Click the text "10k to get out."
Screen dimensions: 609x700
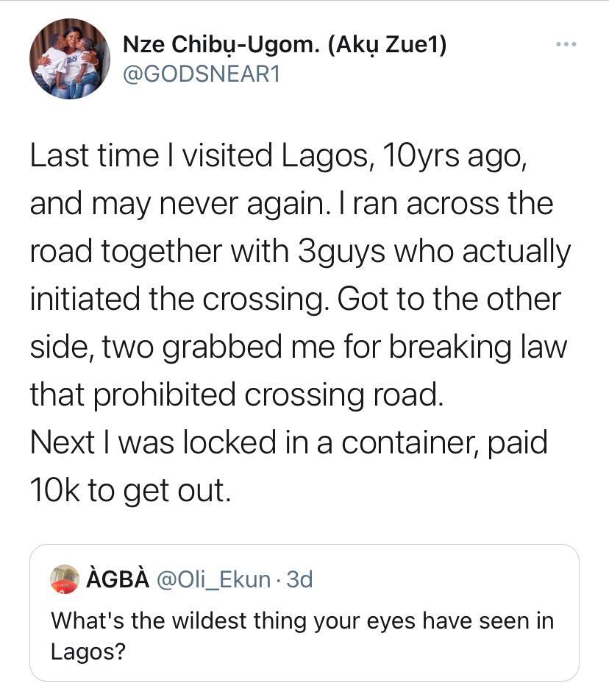point(130,492)
